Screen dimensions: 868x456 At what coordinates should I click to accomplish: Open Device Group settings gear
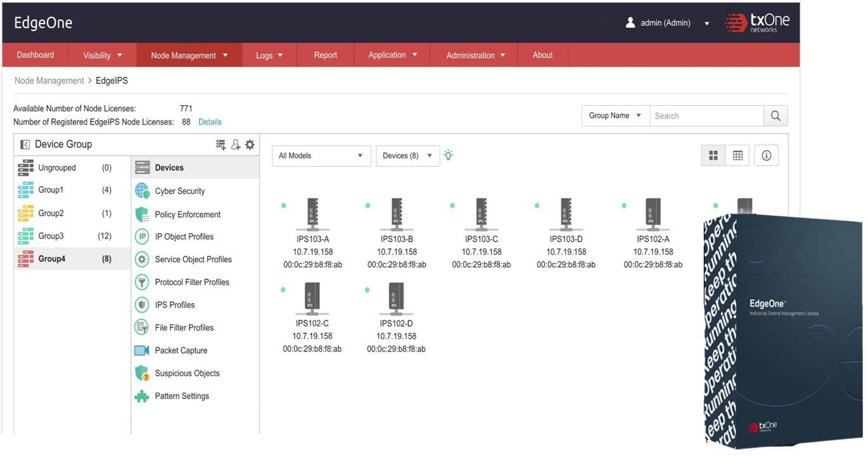pyautogui.click(x=250, y=144)
